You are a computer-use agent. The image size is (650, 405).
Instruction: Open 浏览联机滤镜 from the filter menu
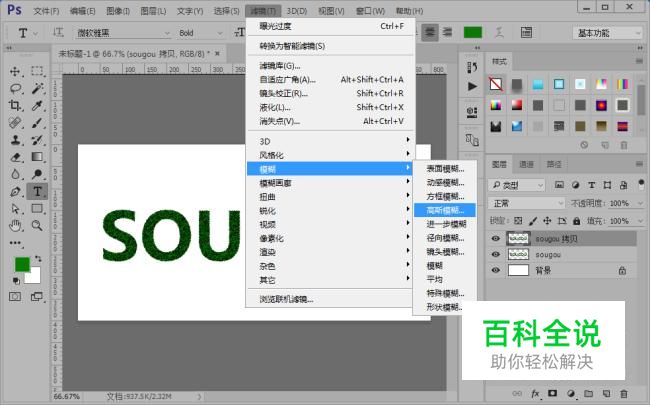(286, 299)
